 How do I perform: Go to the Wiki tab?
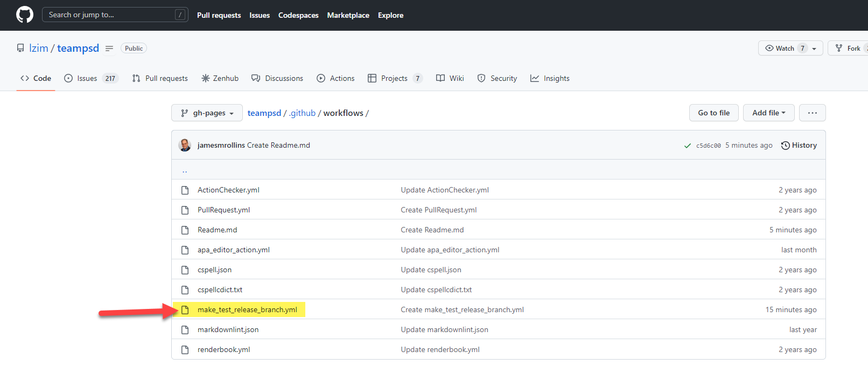click(x=450, y=78)
